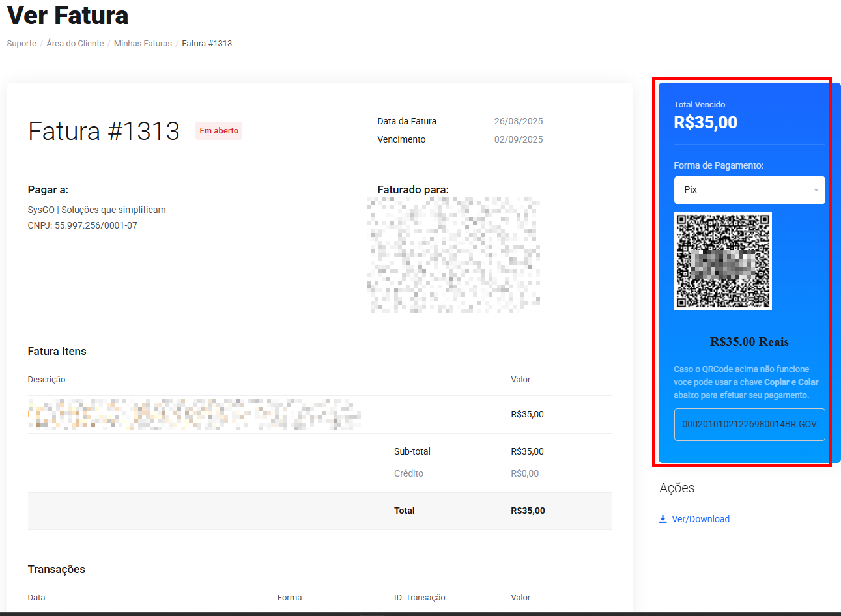This screenshot has height=616, width=841.
Task: Click the "Forma de Pagamento:" label
Action: [719, 165]
